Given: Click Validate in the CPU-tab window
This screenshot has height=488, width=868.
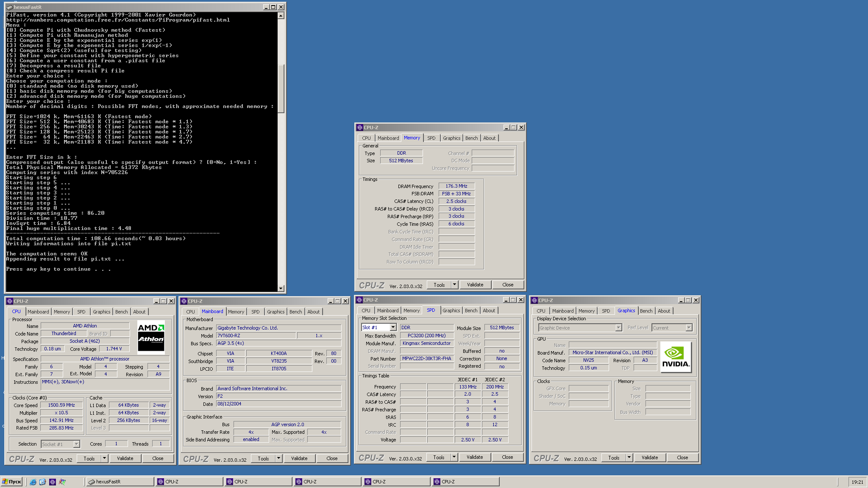Looking at the screenshot, I should pyautogui.click(x=125, y=458).
